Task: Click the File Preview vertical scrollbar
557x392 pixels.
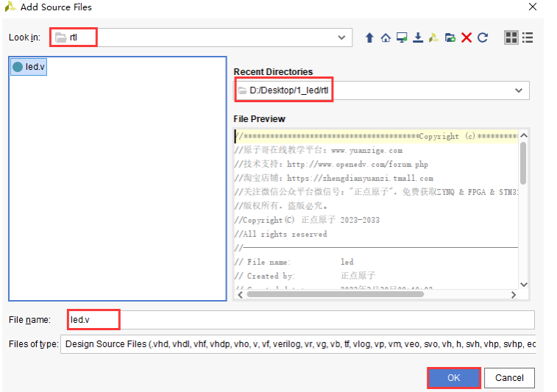Action: pos(523,162)
